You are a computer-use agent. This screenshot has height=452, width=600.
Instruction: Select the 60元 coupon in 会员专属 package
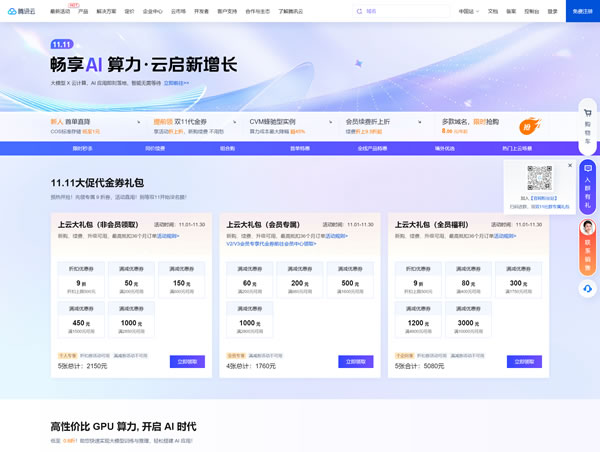[249, 280]
